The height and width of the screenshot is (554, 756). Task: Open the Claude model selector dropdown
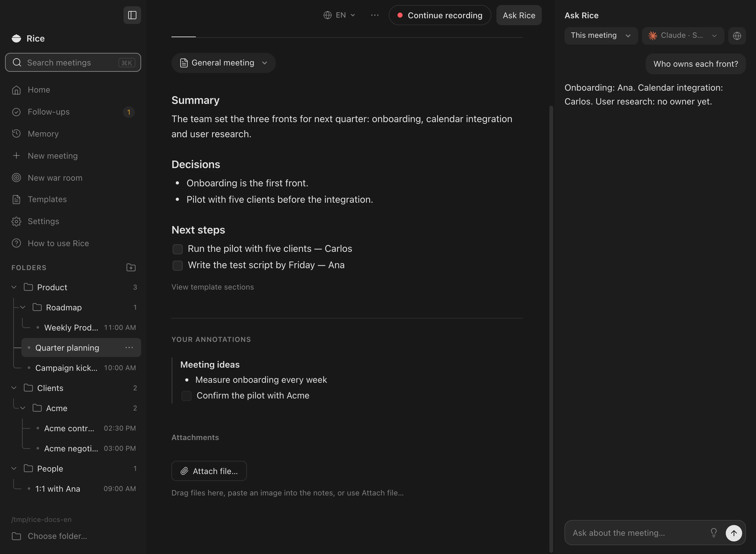(x=683, y=36)
